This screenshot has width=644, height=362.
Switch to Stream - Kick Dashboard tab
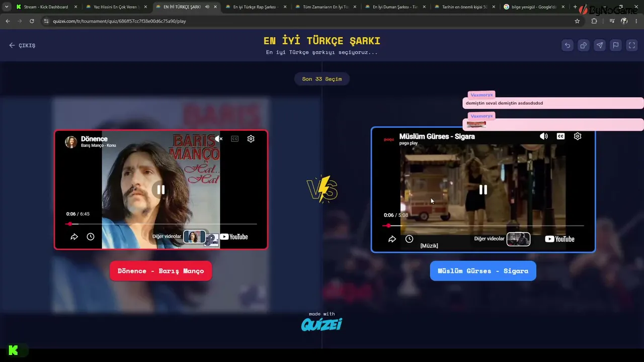(46, 7)
